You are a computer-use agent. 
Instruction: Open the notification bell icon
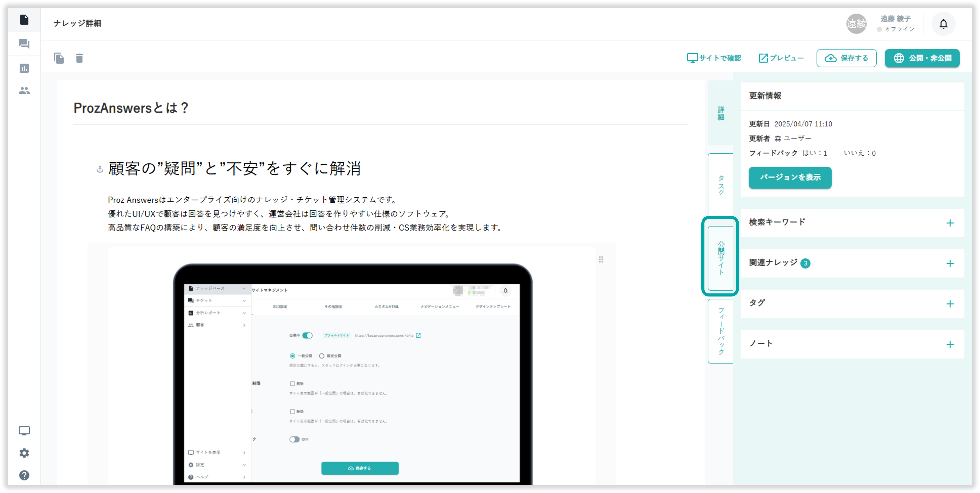point(943,24)
